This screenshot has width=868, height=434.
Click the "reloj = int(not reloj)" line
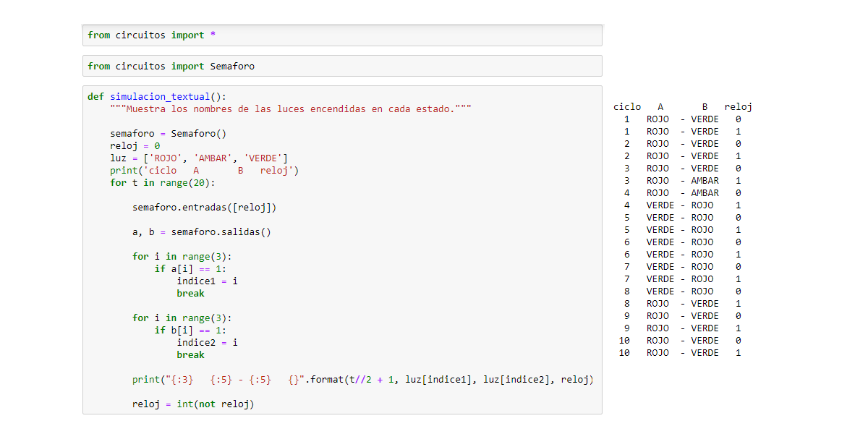(193, 404)
